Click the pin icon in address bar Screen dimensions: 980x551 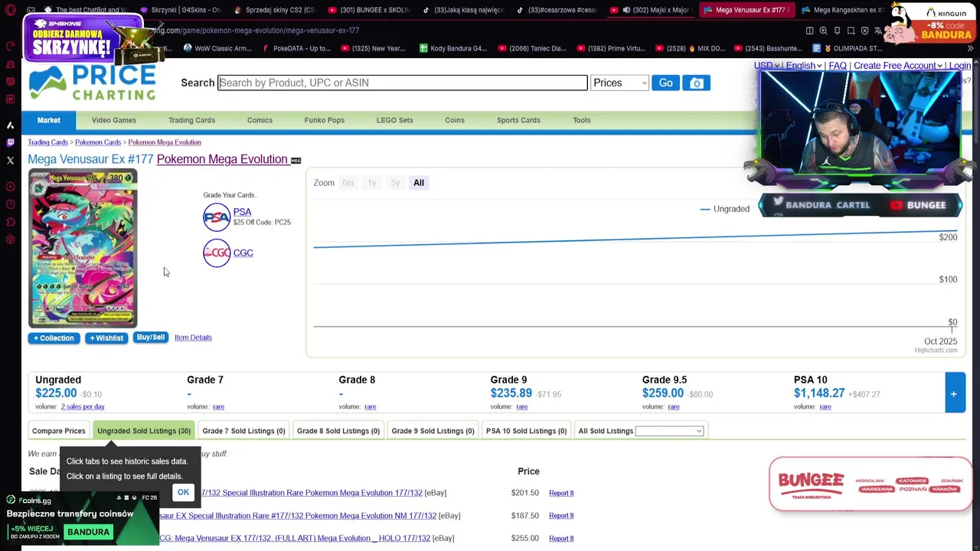[x=837, y=31]
